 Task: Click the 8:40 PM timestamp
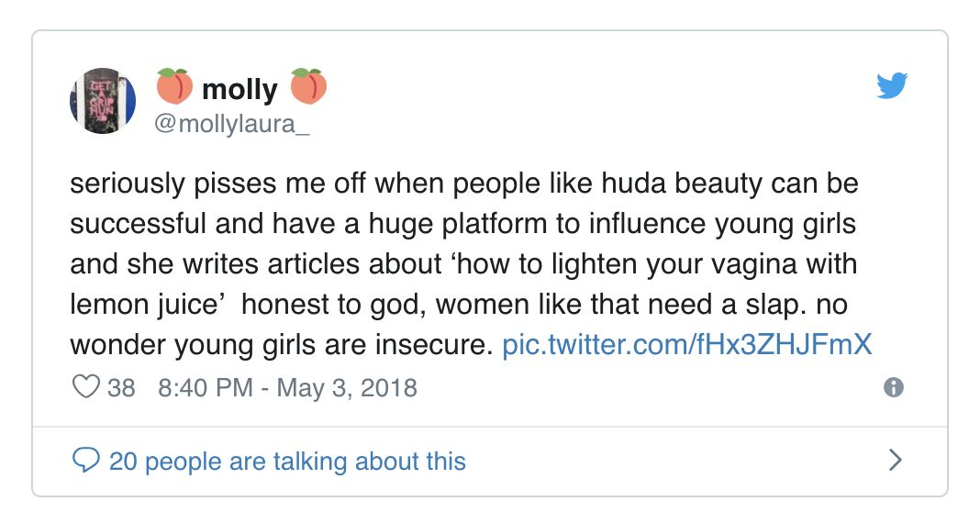tap(206, 387)
